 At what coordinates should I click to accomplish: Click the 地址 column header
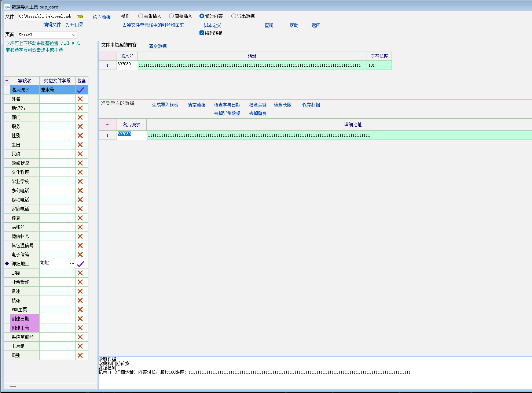pos(252,56)
